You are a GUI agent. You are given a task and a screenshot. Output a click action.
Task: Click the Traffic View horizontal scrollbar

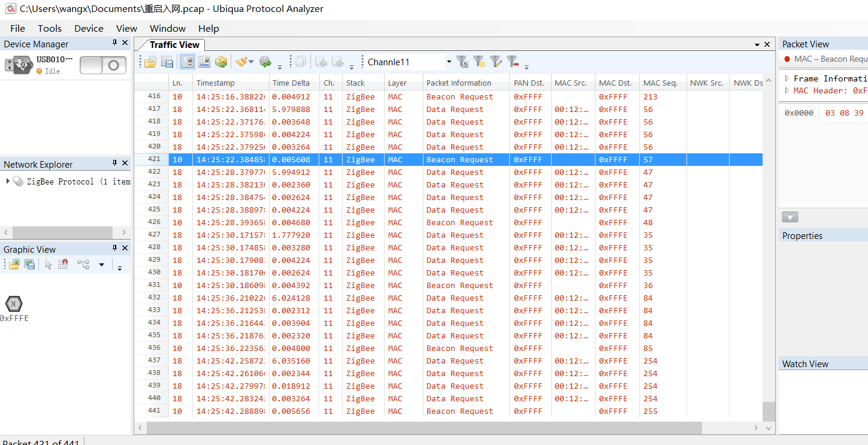tap(424, 428)
